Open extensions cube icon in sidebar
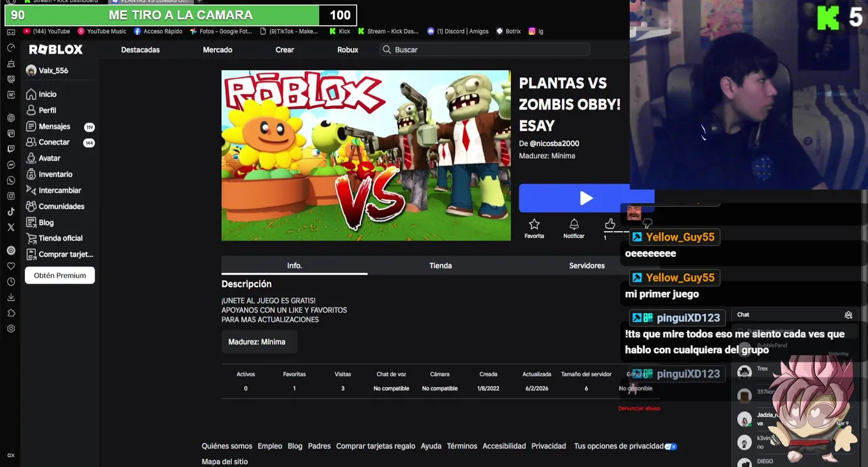This screenshot has height=467, width=868. (x=11, y=313)
